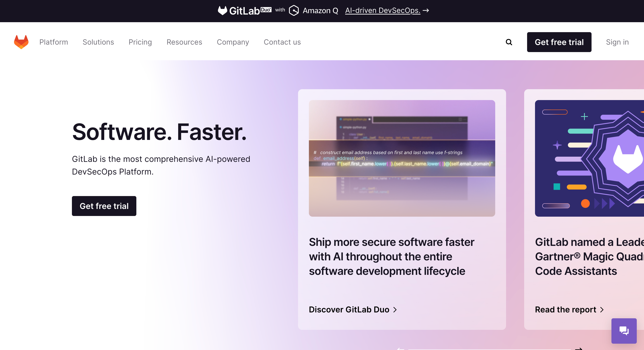Open the search magnifier icon

tap(509, 42)
